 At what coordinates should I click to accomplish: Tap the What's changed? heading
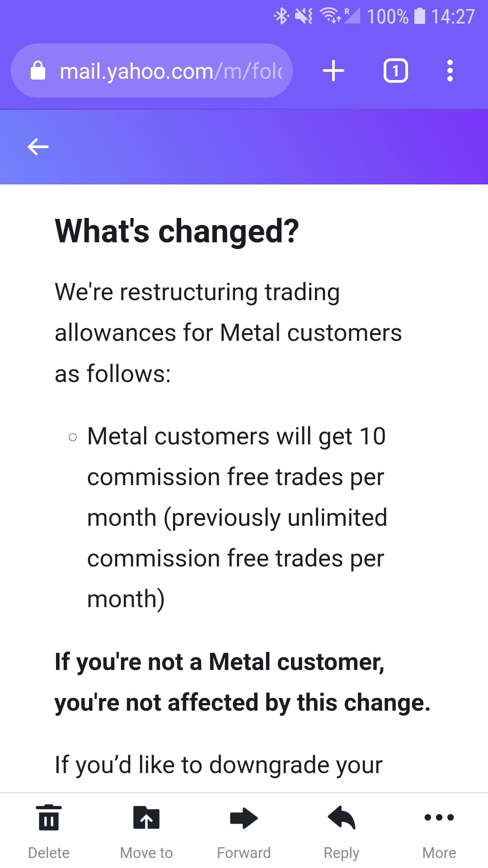(x=177, y=231)
